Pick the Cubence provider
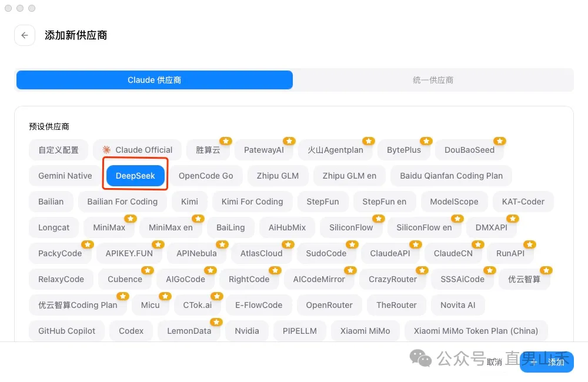Viewport: 588px width, 382px height. 125,279
